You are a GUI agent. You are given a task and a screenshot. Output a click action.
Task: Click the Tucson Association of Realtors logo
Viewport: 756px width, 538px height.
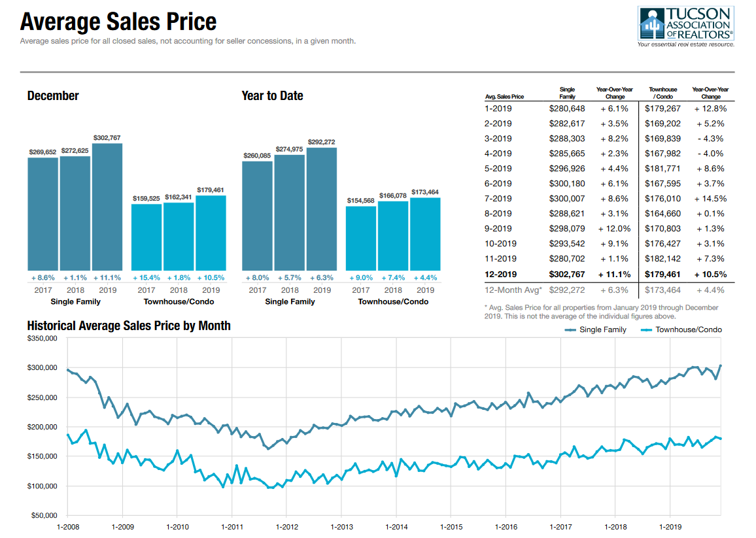tap(686, 26)
